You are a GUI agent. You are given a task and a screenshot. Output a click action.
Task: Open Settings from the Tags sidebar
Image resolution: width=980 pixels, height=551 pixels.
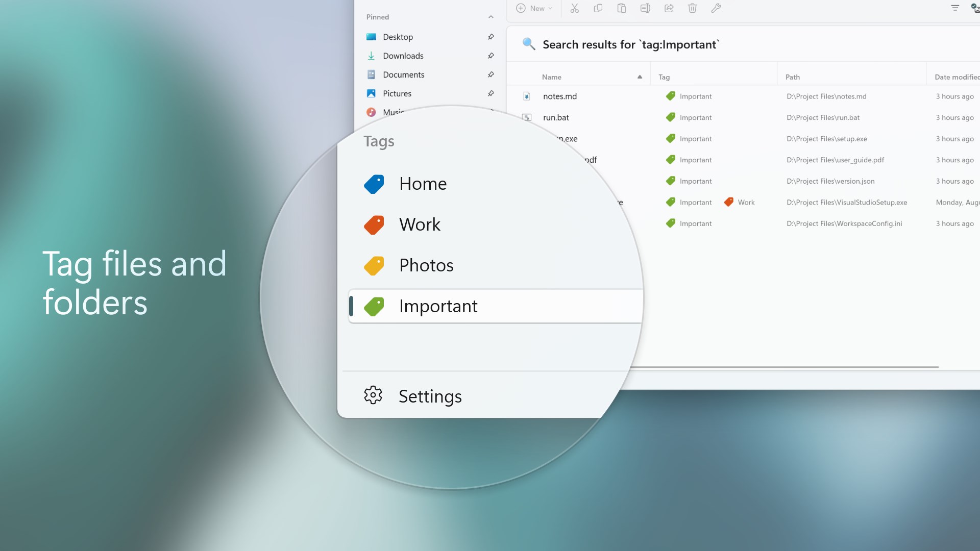[x=430, y=396]
